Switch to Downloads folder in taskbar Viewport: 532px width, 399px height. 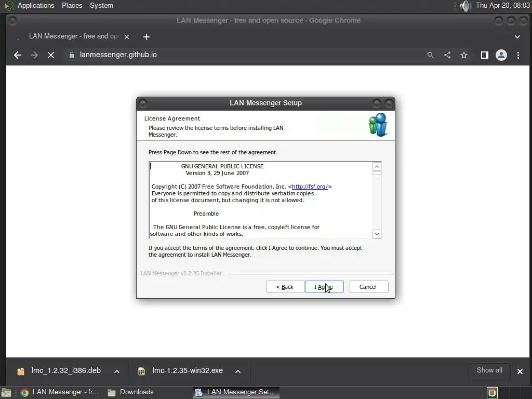(x=131, y=392)
